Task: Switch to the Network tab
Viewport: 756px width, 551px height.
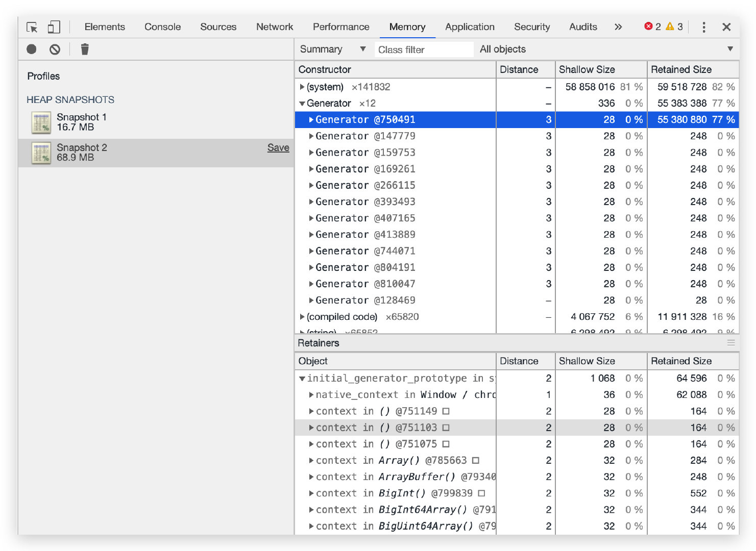Action: click(275, 27)
